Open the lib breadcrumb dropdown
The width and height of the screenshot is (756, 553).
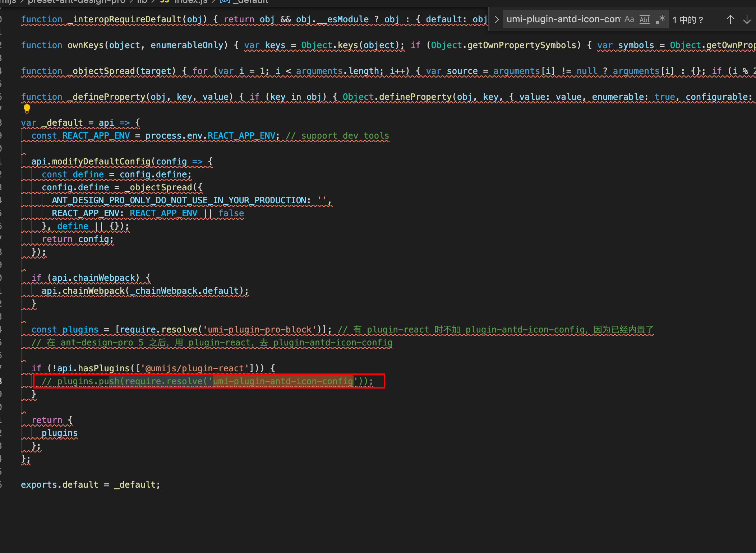click(x=140, y=2)
